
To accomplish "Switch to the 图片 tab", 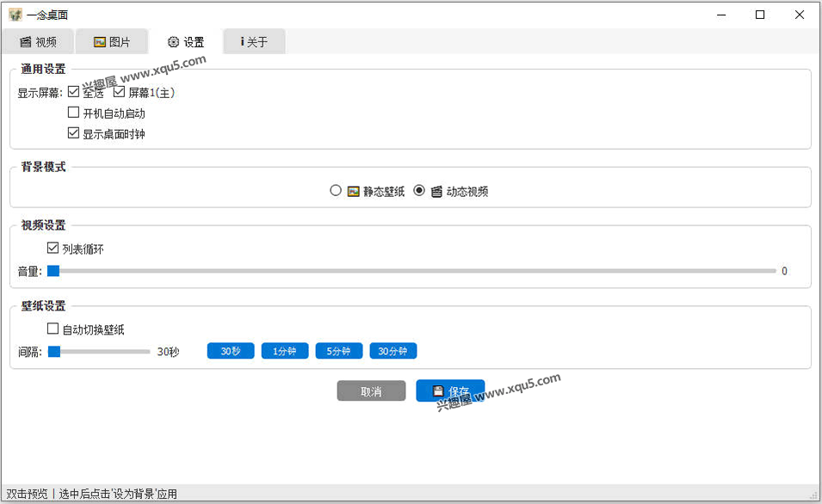I will 112,41.
